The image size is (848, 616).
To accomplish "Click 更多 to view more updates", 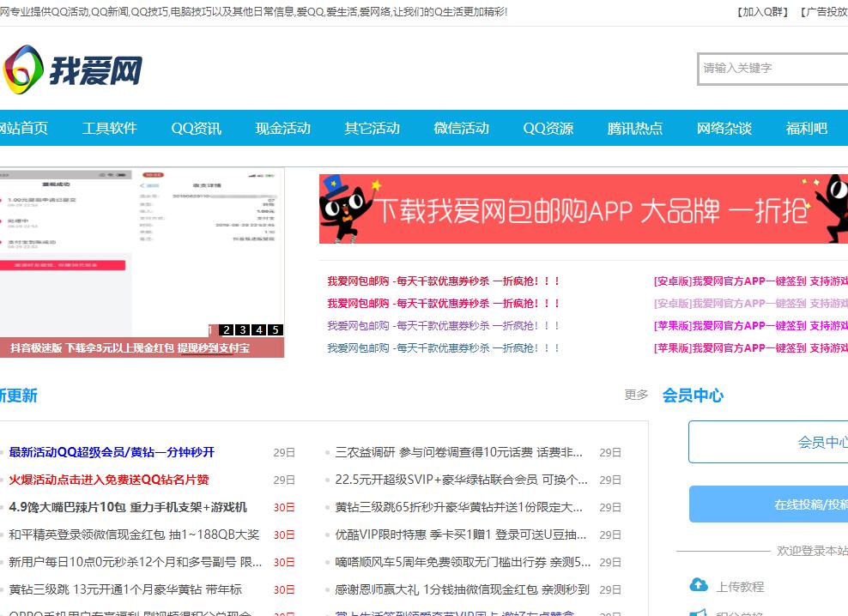I will [636, 395].
